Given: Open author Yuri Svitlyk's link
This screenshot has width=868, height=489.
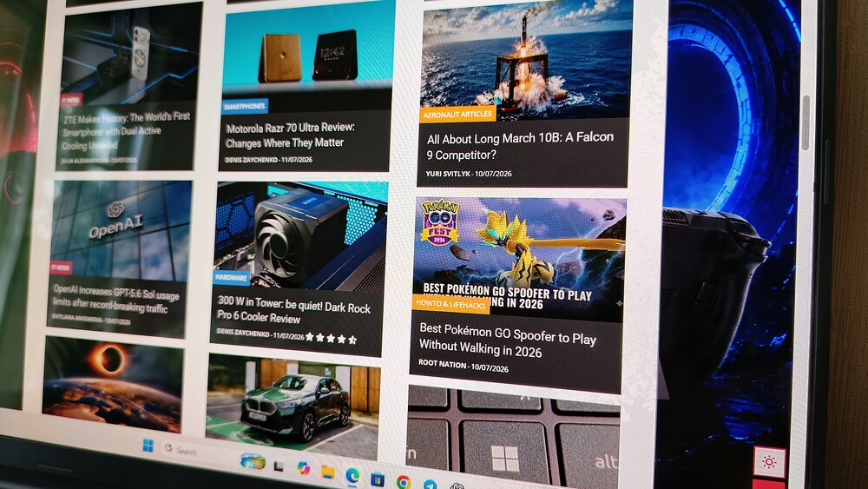Looking at the screenshot, I should point(447,174).
